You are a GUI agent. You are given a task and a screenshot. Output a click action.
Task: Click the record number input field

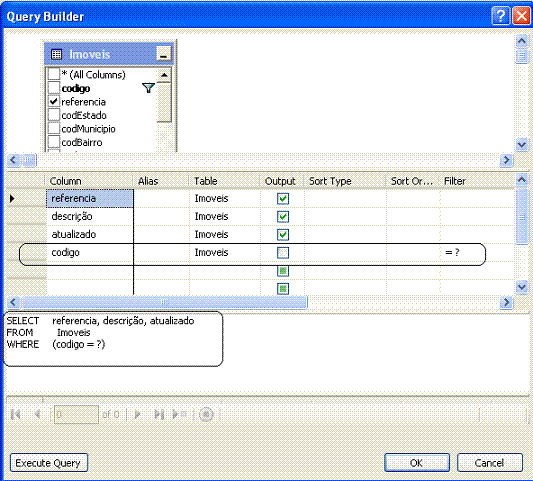76,414
